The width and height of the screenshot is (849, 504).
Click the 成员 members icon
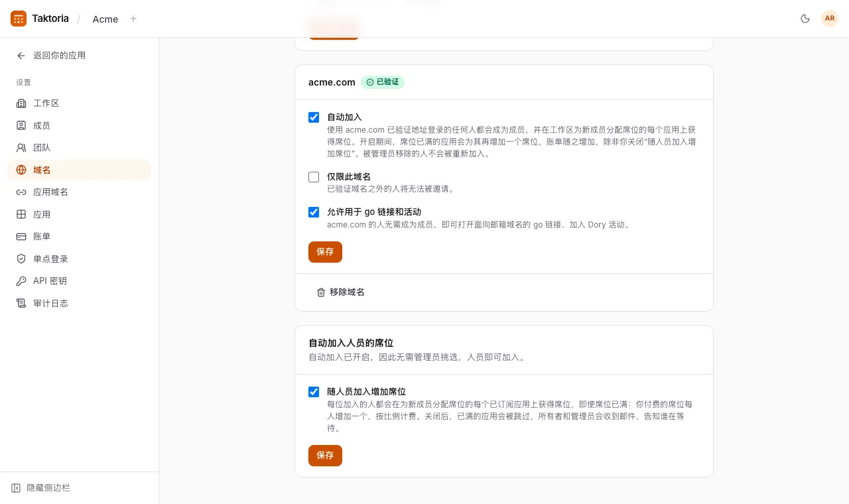pyautogui.click(x=21, y=125)
